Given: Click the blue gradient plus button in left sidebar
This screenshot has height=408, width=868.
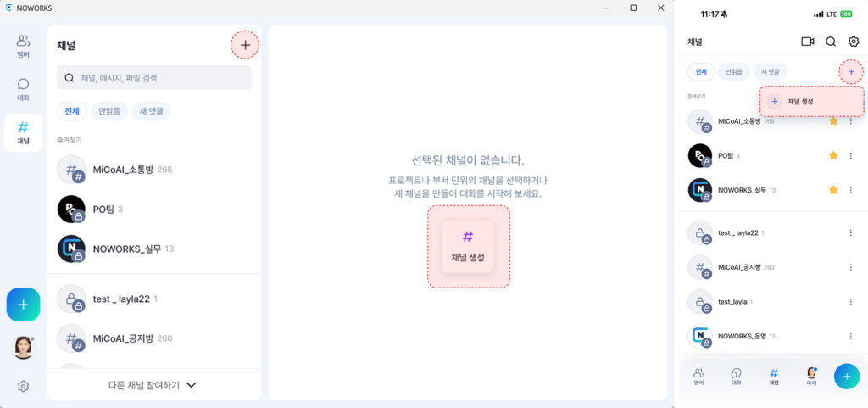Looking at the screenshot, I should click(23, 305).
